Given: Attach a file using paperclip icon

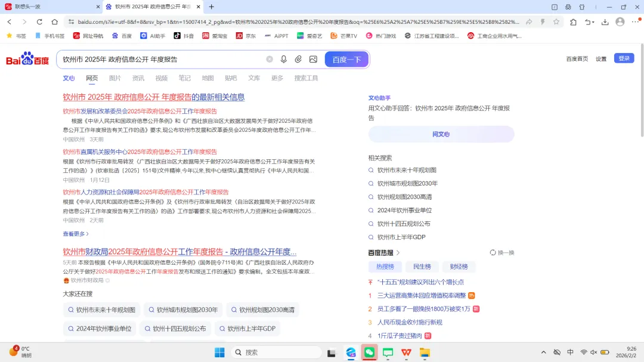Looking at the screenshot, I should click(298, 59).
